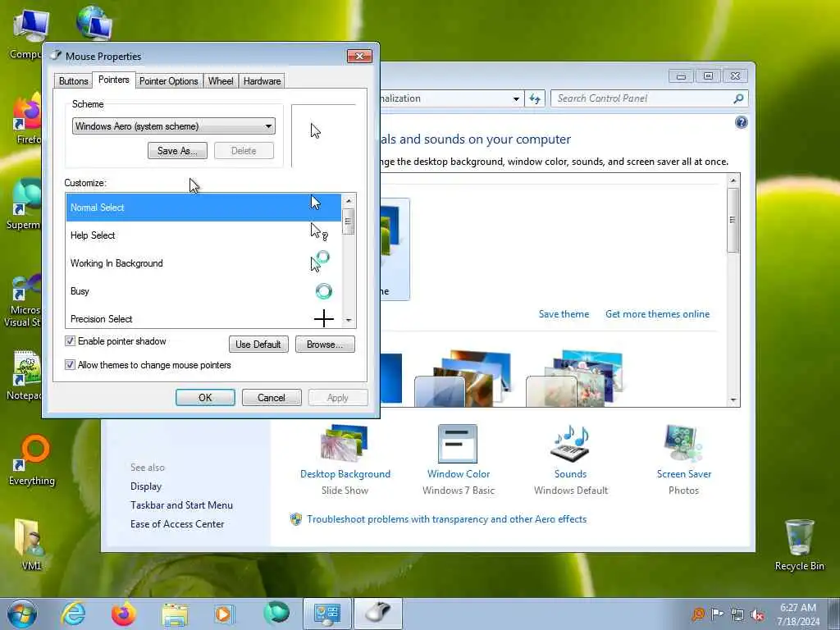Select the Pointers tab

pos(113,80)
